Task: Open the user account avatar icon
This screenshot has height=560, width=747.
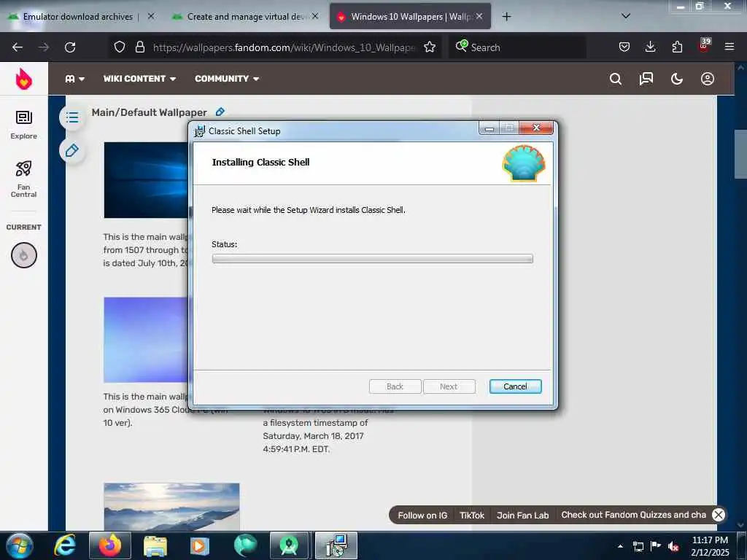Action: pyautogui.click(x=707, y=79)
